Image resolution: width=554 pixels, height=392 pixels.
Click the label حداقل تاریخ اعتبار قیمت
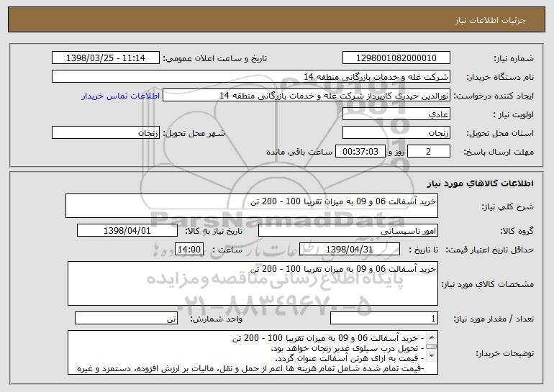pos(489,250)
